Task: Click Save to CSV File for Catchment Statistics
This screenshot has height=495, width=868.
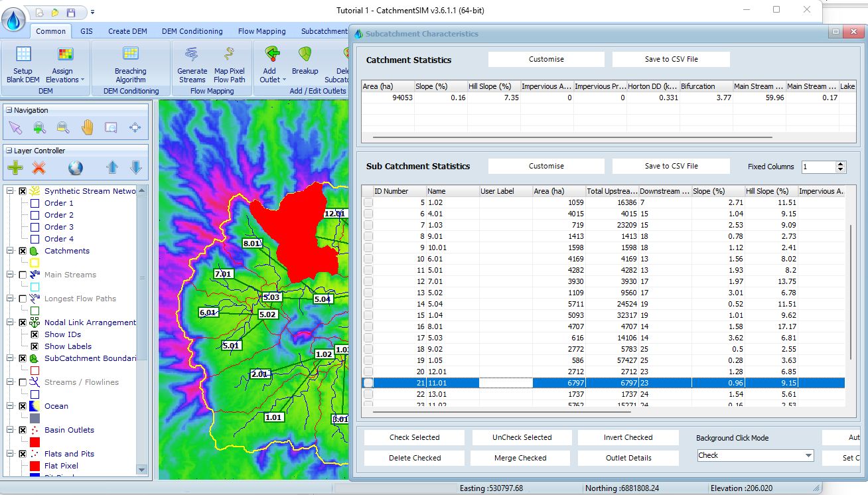Action: point(671,59)
